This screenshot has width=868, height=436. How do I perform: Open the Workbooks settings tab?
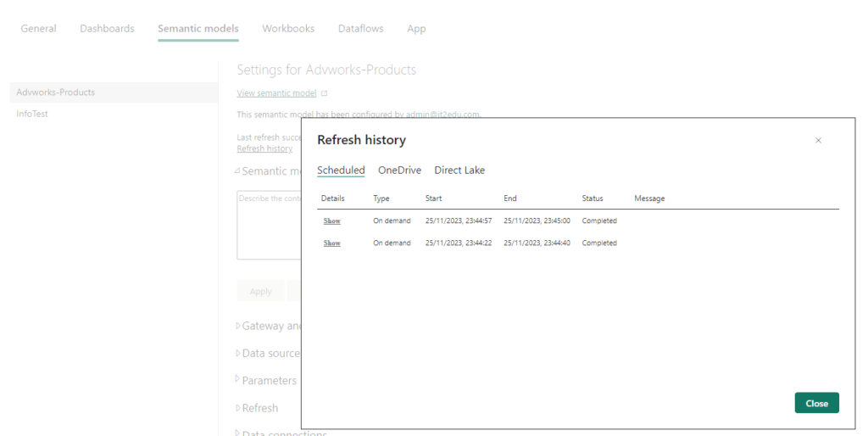[288, 29]
